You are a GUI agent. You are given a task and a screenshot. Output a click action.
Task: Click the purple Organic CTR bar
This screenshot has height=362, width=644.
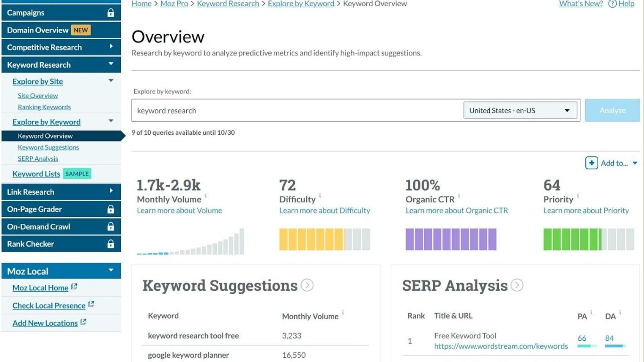(451, 239)
